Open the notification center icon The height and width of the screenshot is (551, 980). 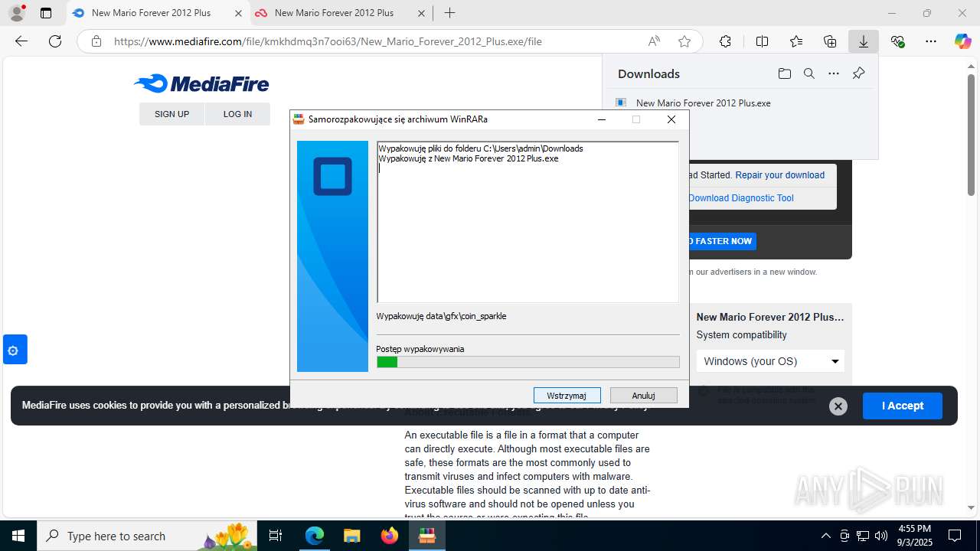click(x=955, y=536)
